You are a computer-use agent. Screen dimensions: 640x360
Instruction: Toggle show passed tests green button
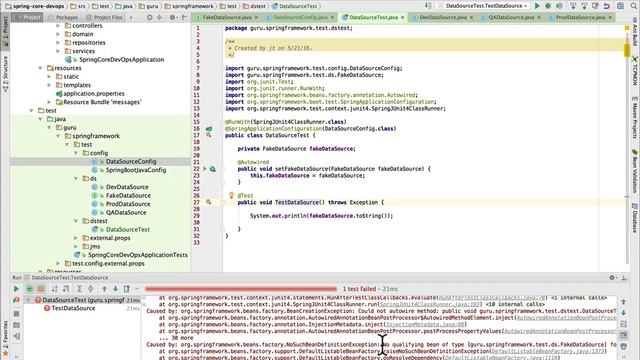(x=30, y=289)
